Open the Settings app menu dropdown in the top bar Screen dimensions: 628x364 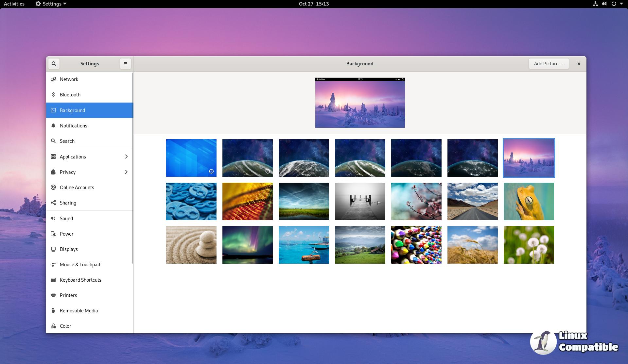[x=51, y=4]
